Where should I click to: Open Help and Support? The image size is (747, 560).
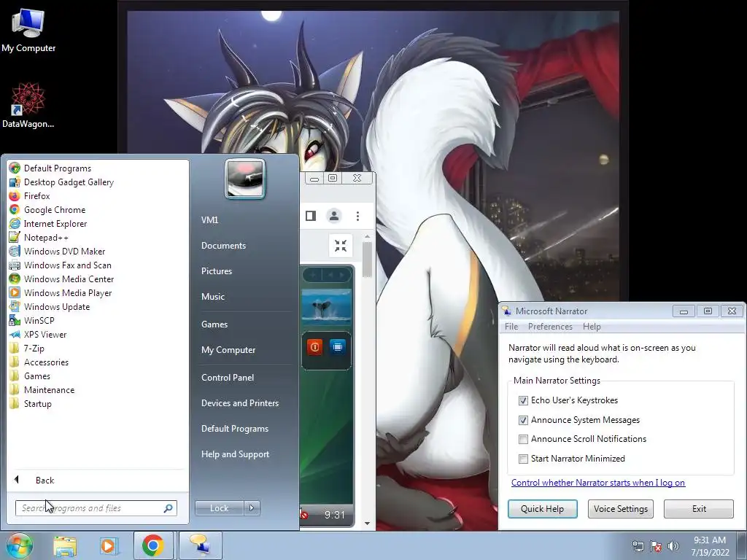[235, 454]
